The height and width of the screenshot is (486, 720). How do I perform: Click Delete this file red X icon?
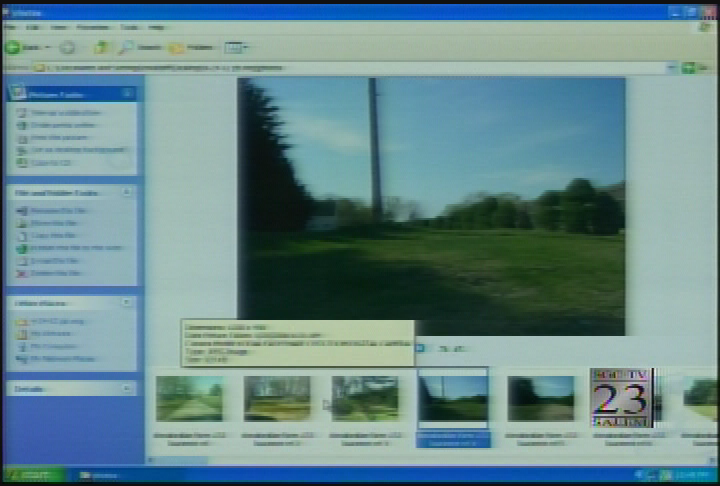22,272
